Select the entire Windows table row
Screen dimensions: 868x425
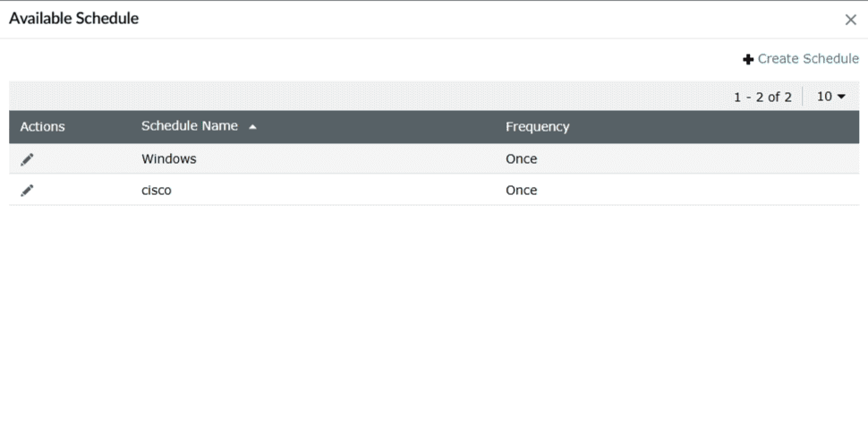(x=358, y=159)
